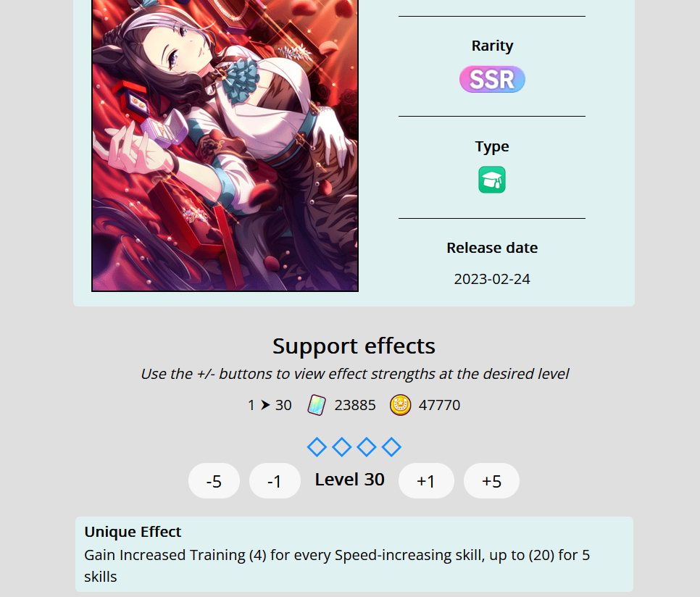Click the 47770 coin cost value
Screen dimensions: 700x597
[439, 405]
